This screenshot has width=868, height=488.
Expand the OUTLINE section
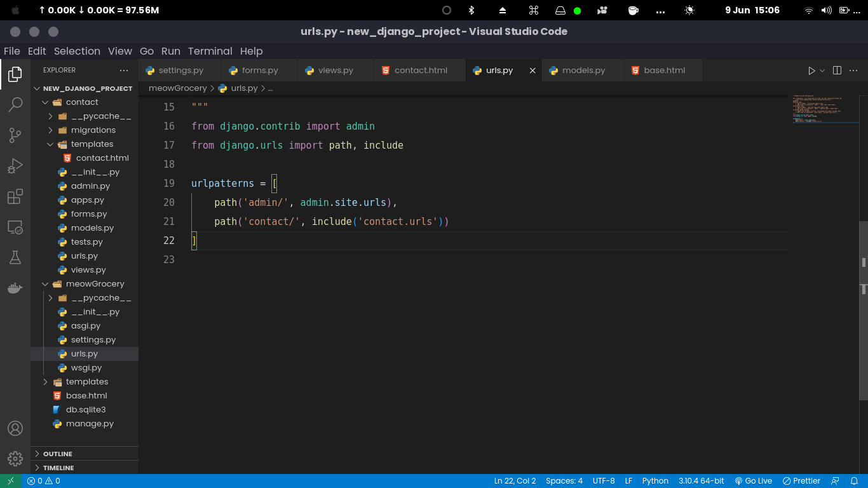85,454
